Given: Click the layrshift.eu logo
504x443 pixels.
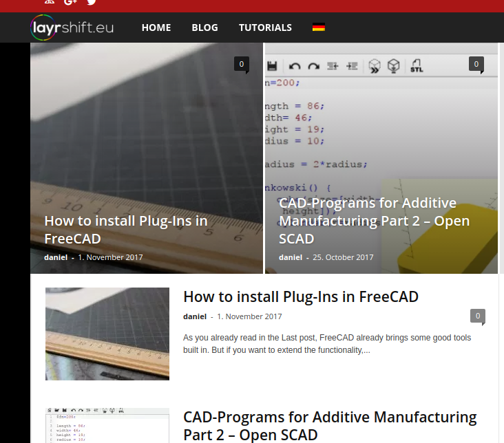Looking at the screenshot, I should click(72, 28).
